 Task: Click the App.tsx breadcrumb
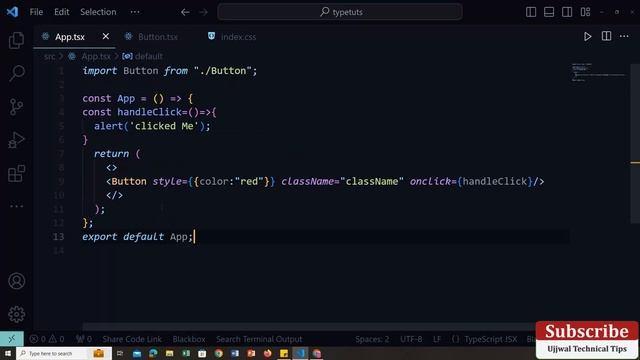click(96, 56)
